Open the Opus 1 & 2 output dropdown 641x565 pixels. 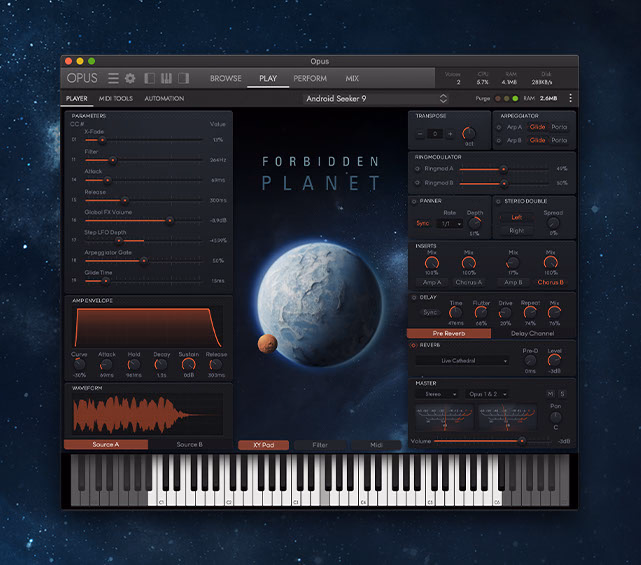(x=487, y=394)
